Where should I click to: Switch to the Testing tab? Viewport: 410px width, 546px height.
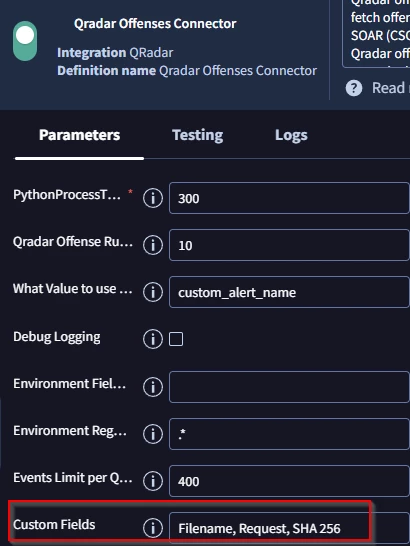point(198,135)
